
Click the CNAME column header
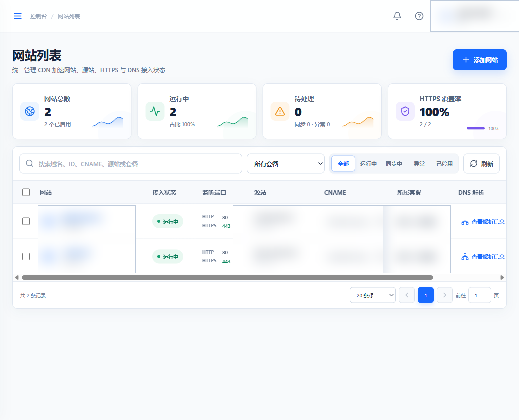coord(335,192)
